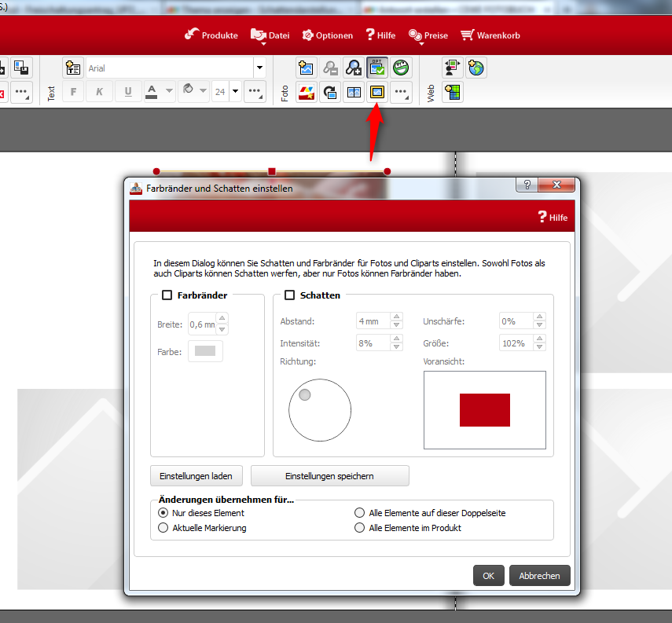Click the zoom in photo magnifier icon
Screen dimensions: 672x623
tap(354, 68)
